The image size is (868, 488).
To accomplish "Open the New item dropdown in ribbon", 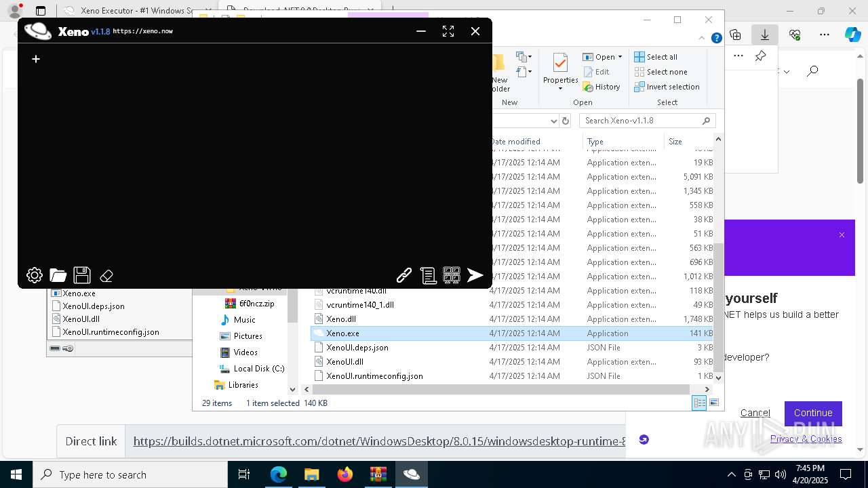I will [x=523, y=57].
